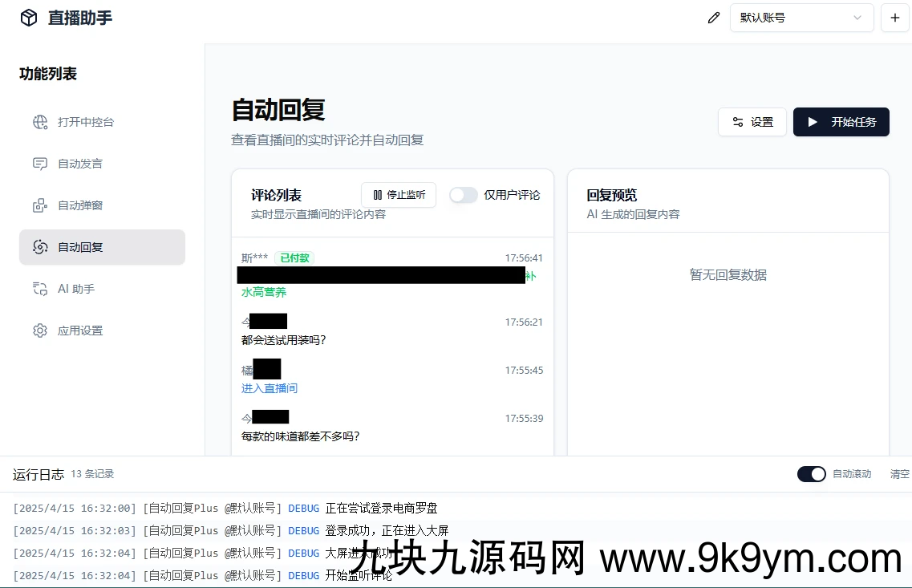Open the 自动发言 menu item

80,164
